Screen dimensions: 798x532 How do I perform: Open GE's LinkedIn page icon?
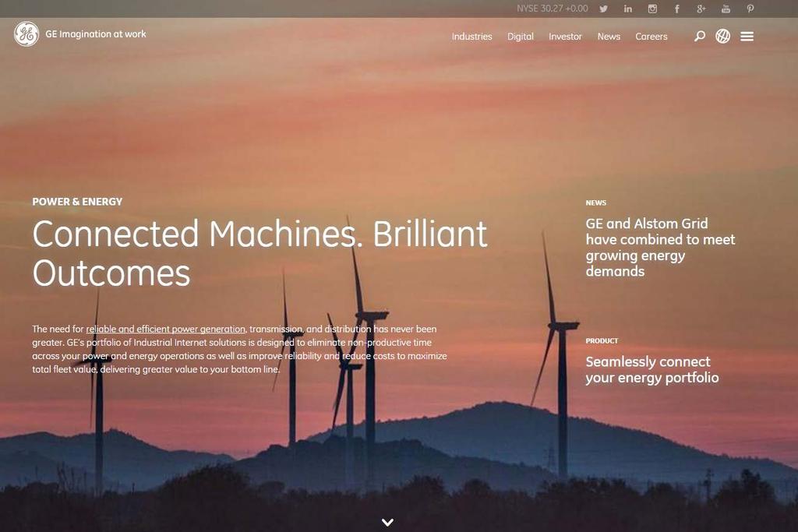click(x=628, y=9)
